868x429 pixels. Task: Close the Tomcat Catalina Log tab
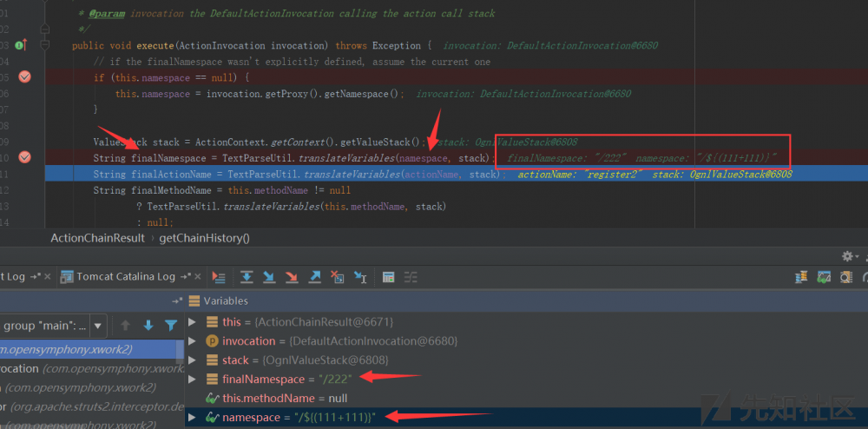(x=200, y=277)
